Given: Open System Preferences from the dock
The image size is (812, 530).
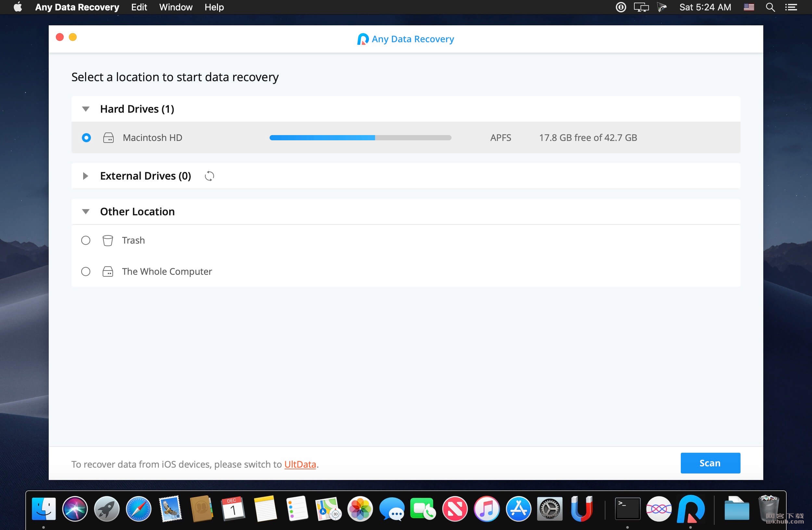Looking at the screenshot, I should (x=550, y=509).
